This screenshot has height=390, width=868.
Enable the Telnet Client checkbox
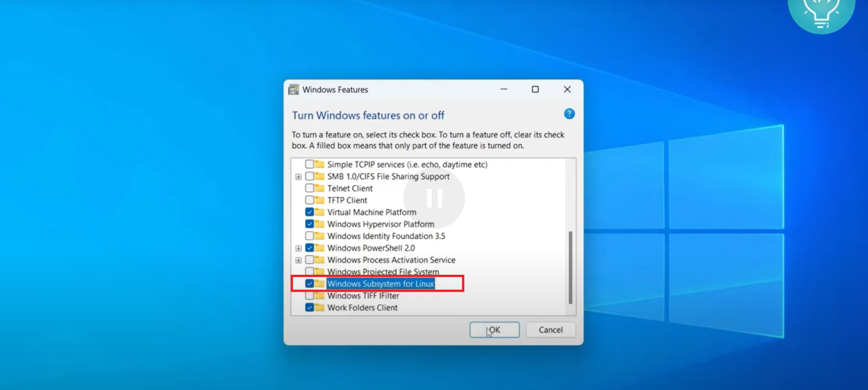tap(310, 188)
